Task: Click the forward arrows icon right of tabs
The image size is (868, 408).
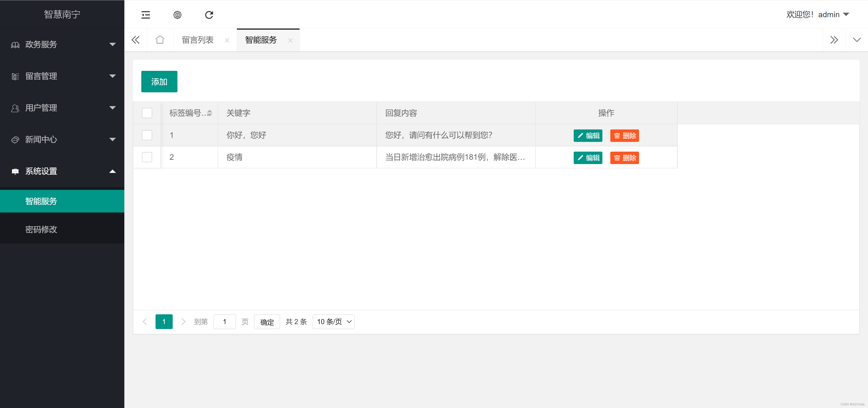Action: [834, 39]
